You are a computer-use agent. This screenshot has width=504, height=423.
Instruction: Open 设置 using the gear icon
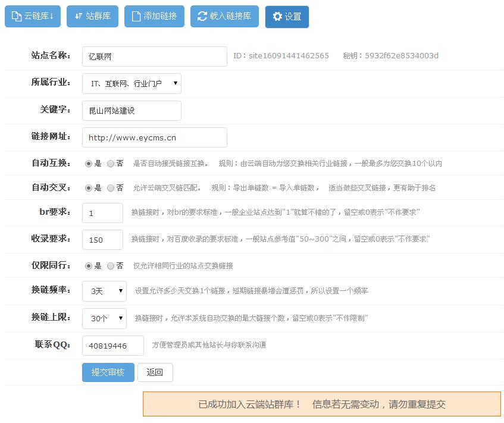coord(277,17)
